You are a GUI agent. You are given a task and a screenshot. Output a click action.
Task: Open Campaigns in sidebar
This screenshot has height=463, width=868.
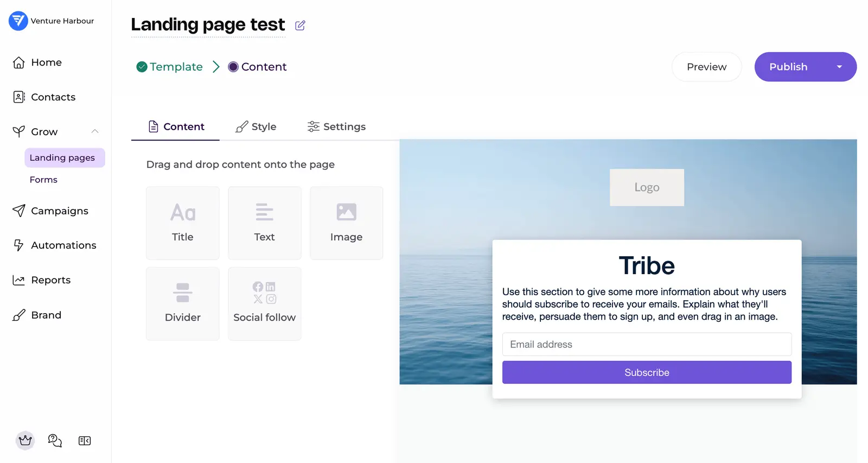[50, 211]
